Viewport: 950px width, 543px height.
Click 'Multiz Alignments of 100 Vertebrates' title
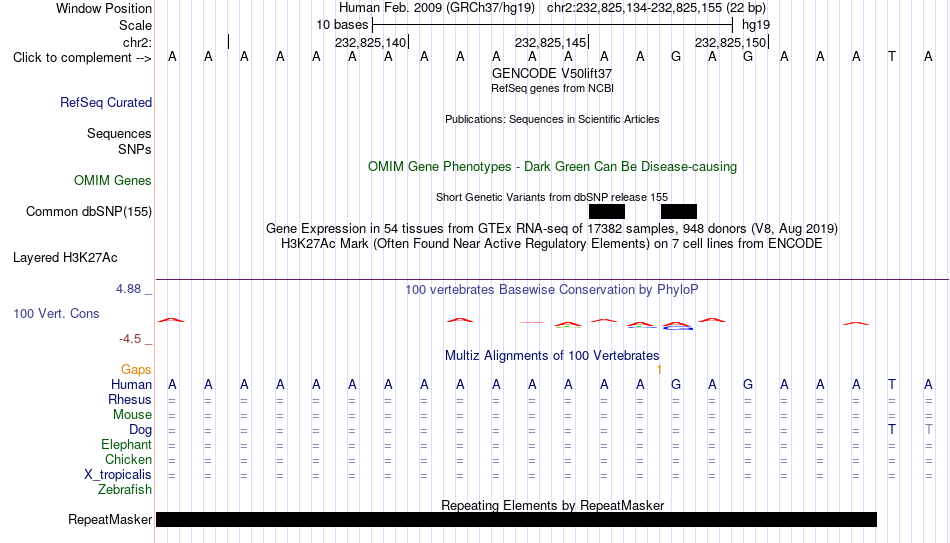(552, 356)
